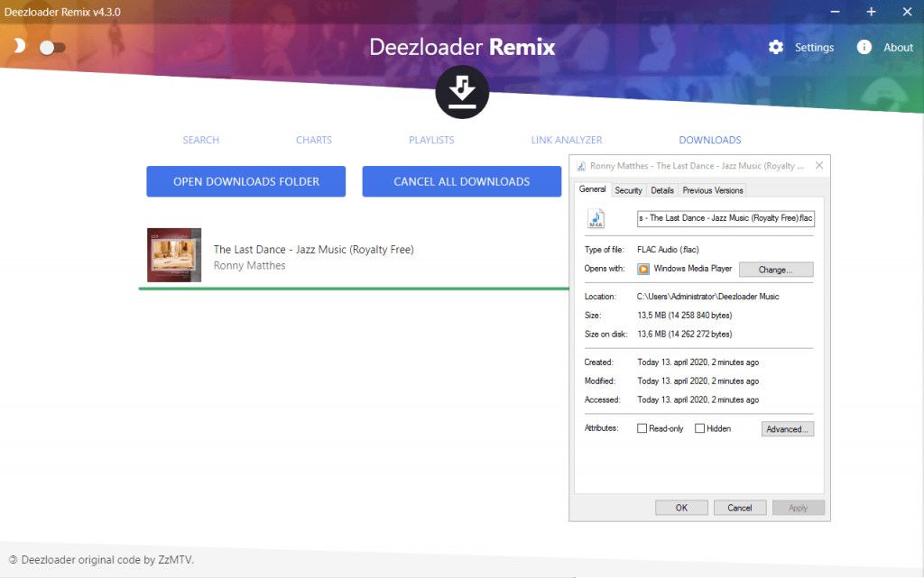Click the About info icon
Image resolution: width=924 pixels, height=578 pixels.
pyautogui.click(x=864, y=47)
